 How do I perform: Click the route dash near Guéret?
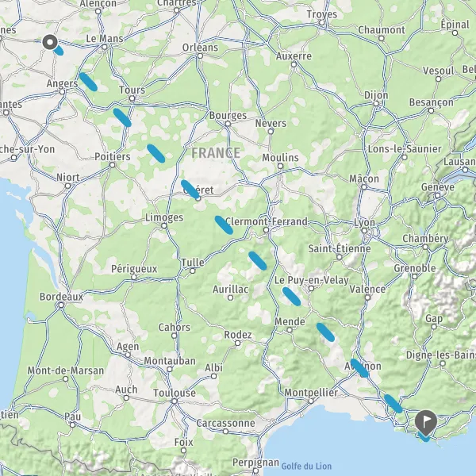(x=190, y=189)
